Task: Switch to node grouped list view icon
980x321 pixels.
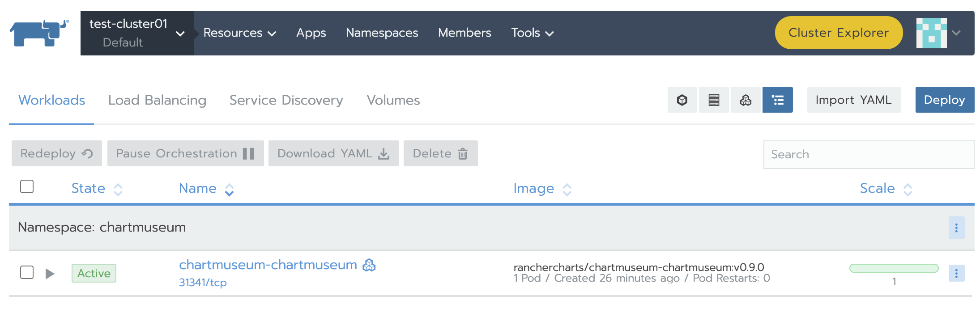Action: [714, 100]
